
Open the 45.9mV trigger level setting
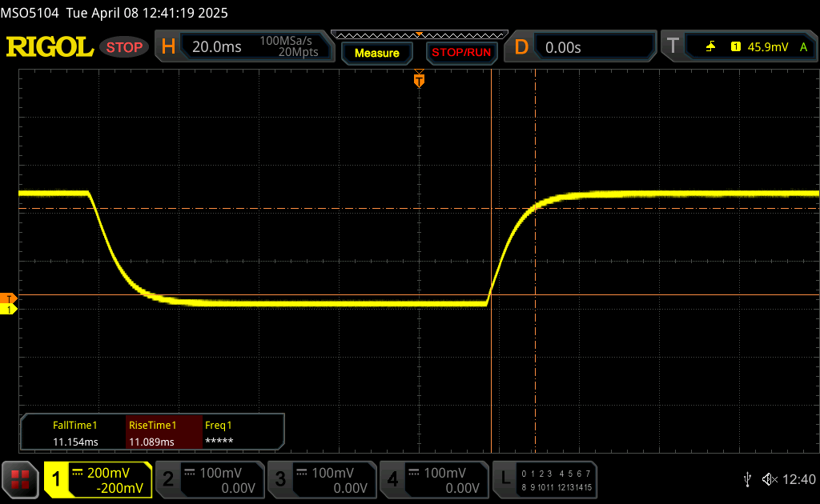click(766, 47)
